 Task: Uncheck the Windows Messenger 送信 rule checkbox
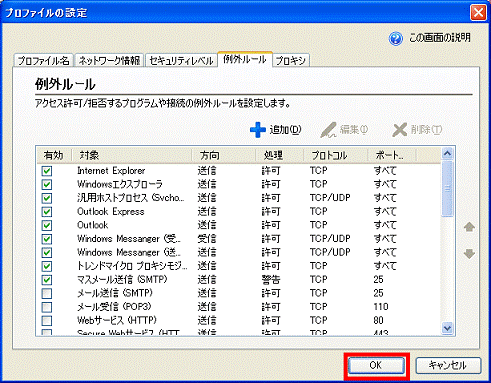(47, 253)
